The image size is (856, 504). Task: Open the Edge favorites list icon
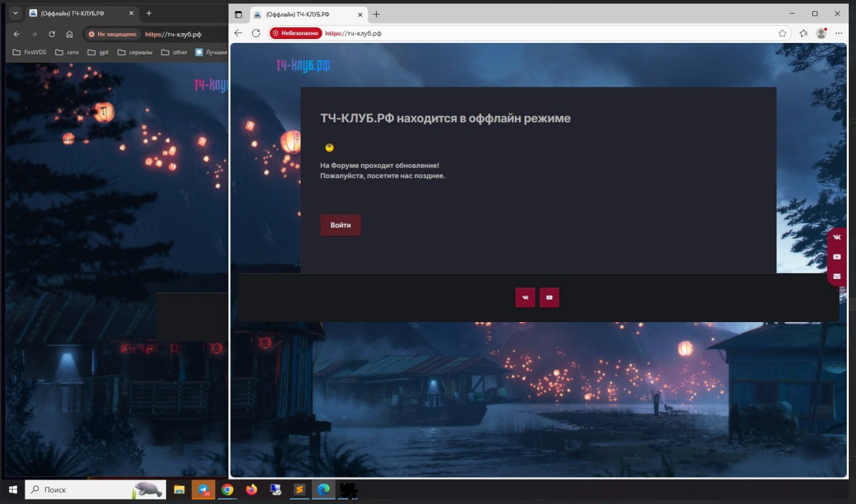point(803,33)
